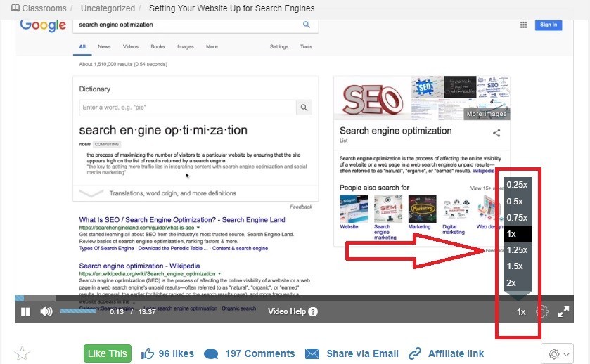The image size is (590, 364).
Task: Switch to the Images tab
Action: (186, 46)
